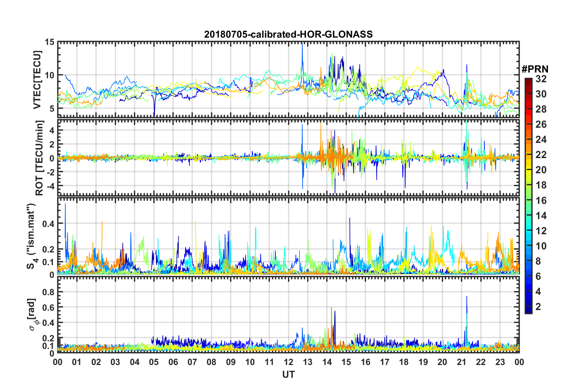Click the 09 hour tick on UT axis
The width and height of the screenshot is (577, 392).
(x=231, y=362)
